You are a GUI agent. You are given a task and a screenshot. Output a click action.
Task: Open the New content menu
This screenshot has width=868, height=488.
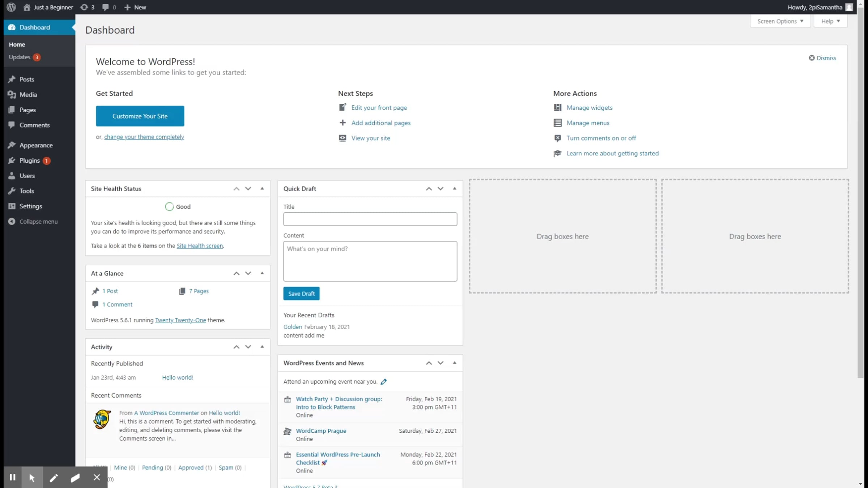tap(135, 7)
